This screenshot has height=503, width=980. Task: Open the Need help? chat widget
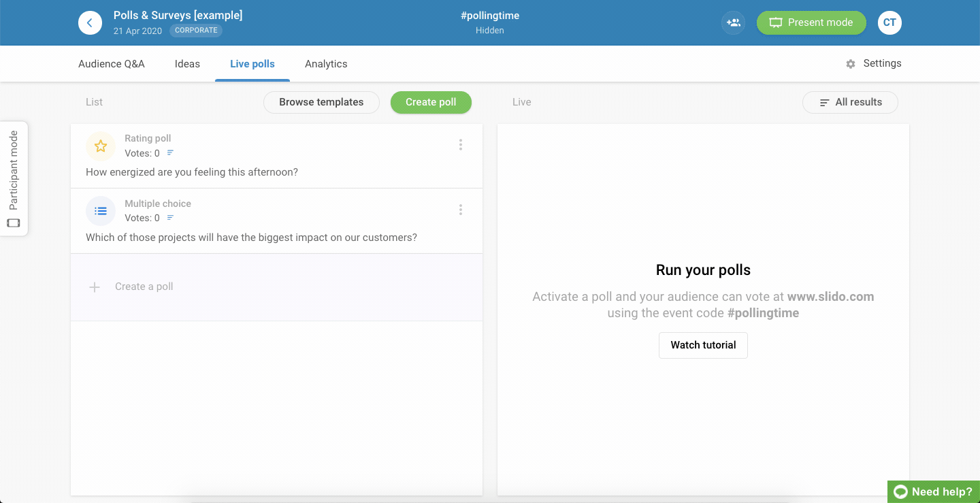coord(934,492)
